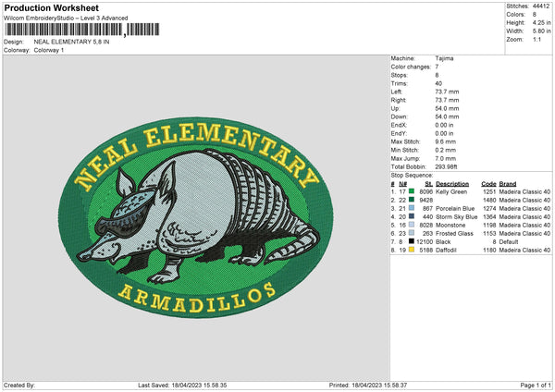Viewport: 555px width, 392px height.
Task: Click 'Storm Sky Blue' description text
Action: 457,217
